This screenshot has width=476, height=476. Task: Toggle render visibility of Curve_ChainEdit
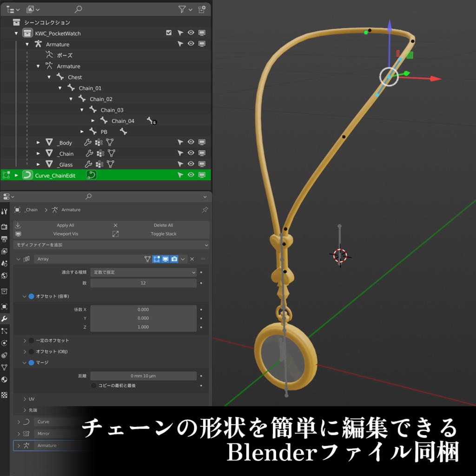point(202,175)
